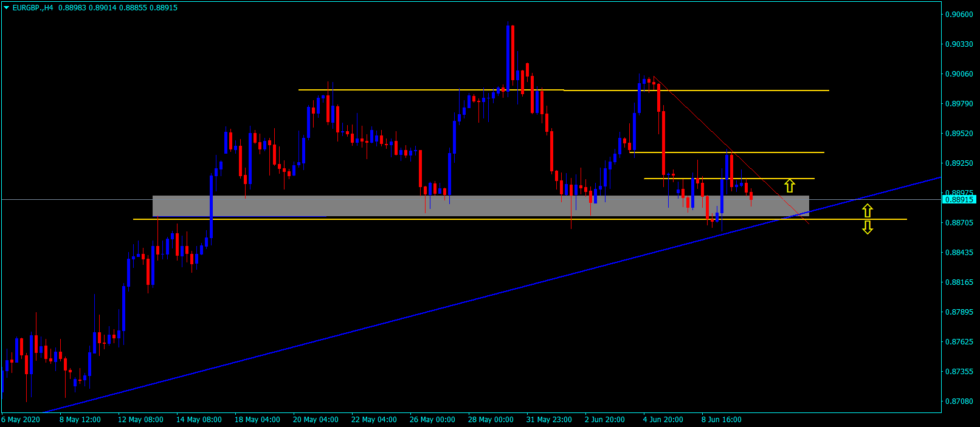Click the 0.88435 price axis label
Image resolution: width=980 pixels, height=427 pixels.
coord(959,253)
